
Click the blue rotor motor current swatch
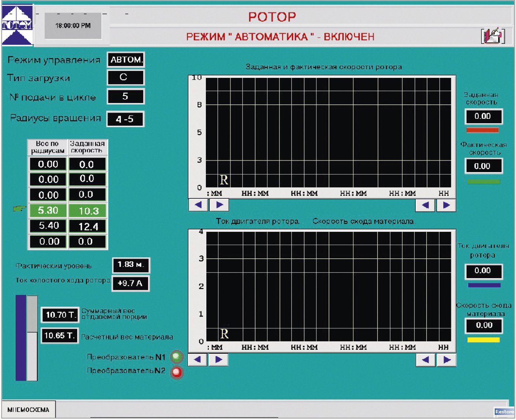[x=484, y=285]
